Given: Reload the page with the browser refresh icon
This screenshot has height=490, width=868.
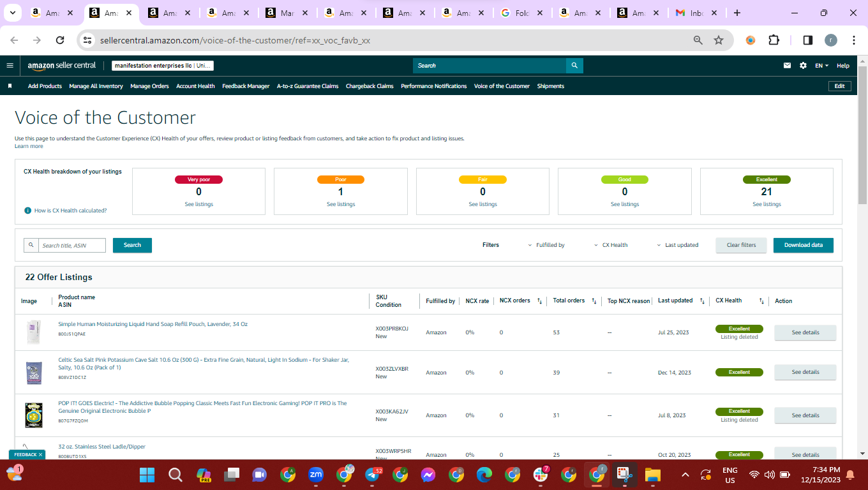Looking at the screenshot, I should click(x=60, y=40).
